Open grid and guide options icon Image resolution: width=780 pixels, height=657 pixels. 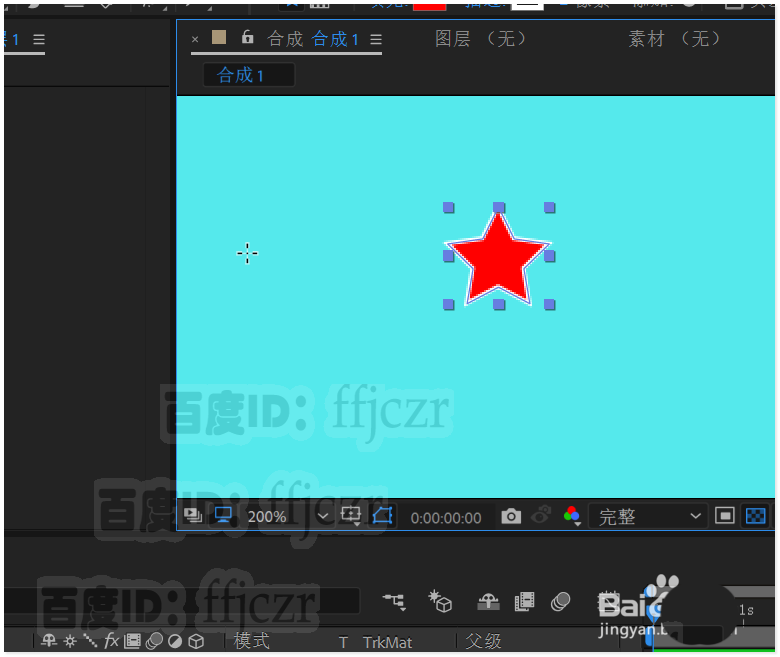pos(351,516)
